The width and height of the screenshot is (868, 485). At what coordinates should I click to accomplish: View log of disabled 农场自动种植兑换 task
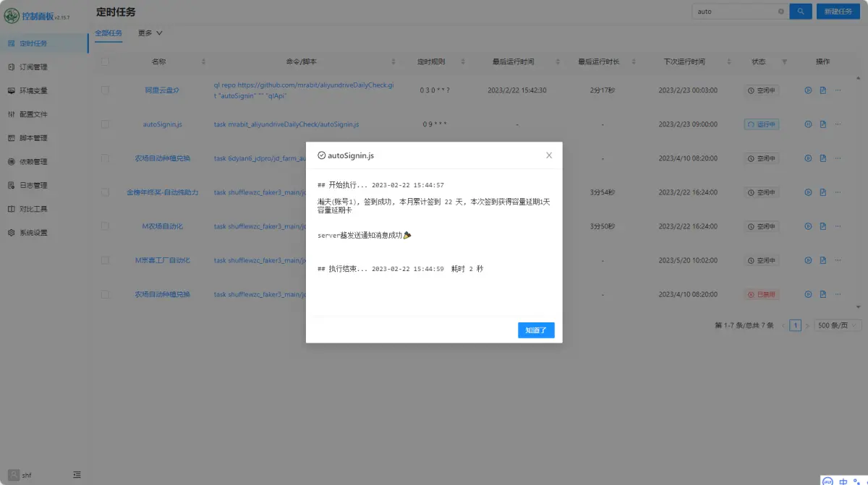(x=823, y=294)
